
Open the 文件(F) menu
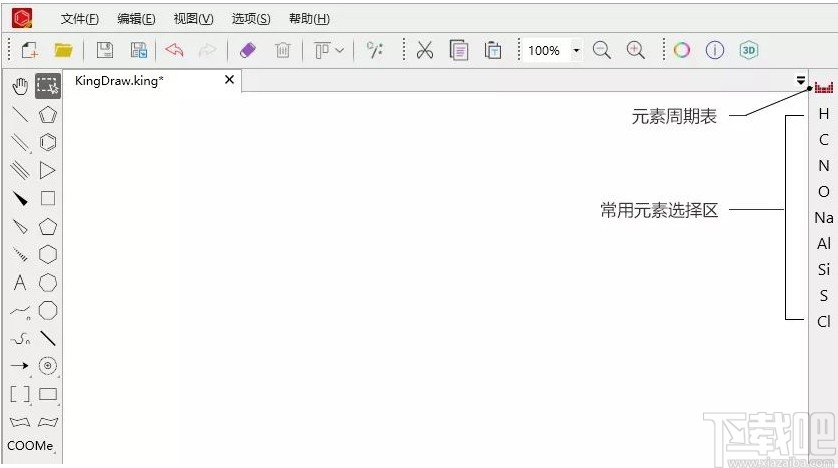pos(80,19)
